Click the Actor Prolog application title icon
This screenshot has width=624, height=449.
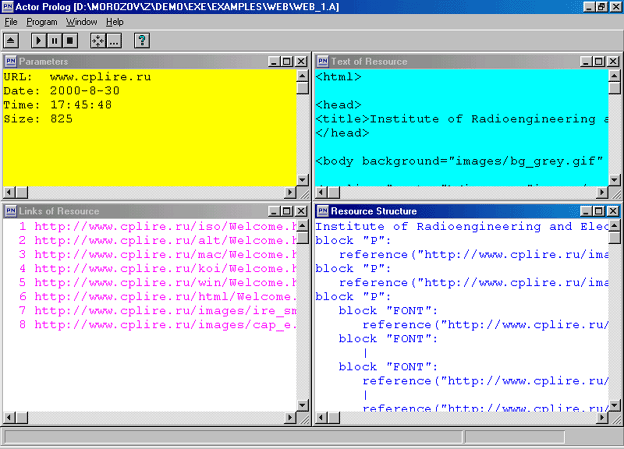[x=8, y=7]
